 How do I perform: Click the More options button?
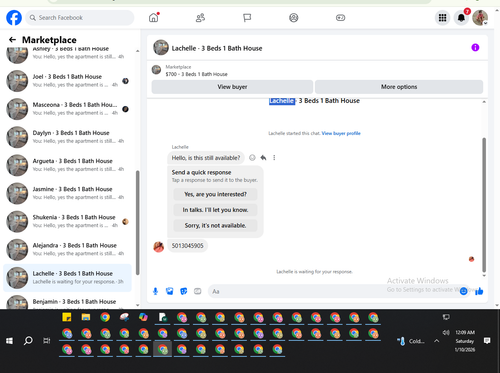coord(399,87)
